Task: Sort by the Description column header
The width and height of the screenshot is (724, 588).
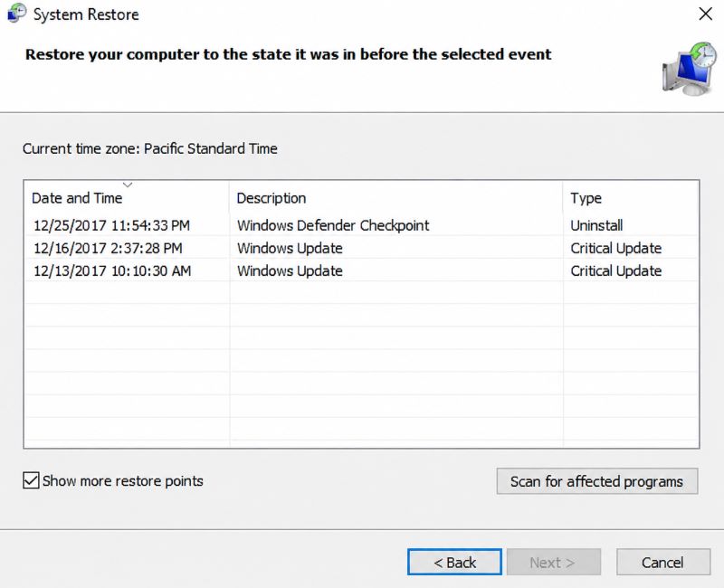Action: (x=395, y=197)
